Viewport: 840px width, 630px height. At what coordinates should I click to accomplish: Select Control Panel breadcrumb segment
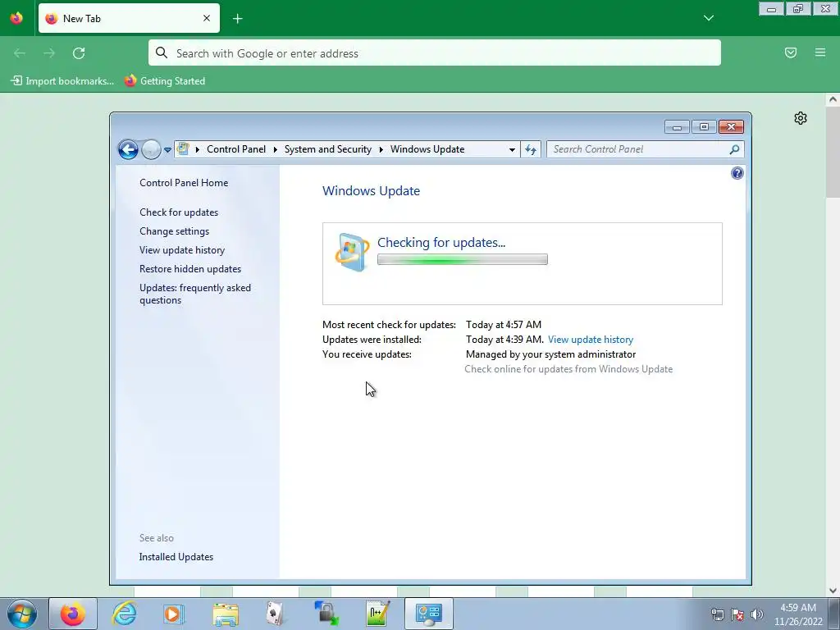coord(236,149)
